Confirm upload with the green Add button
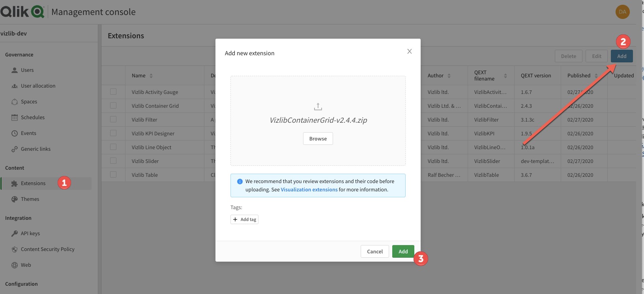644x294 pixels. tap(403, 251)
